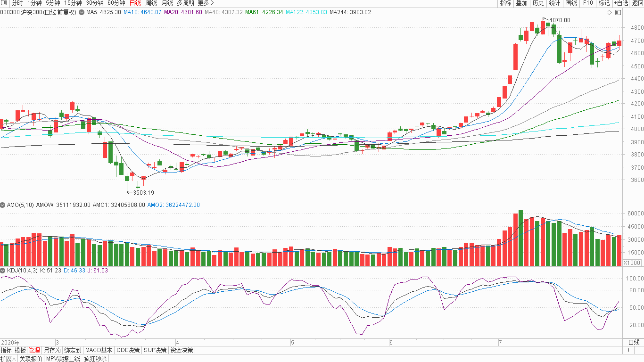Toggle the sidebar panel icon at top-left

[x=4, y=3]
